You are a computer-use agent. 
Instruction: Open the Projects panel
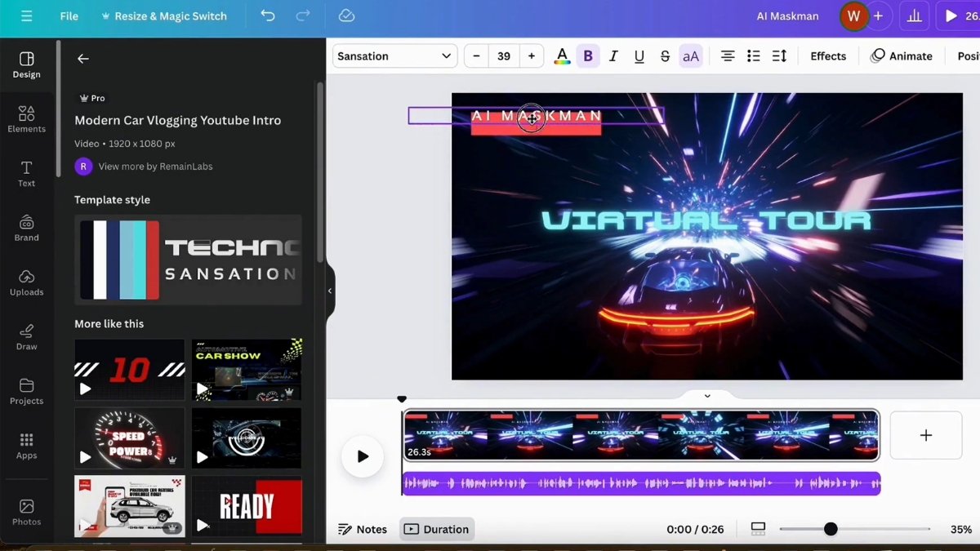coord(26,392)
